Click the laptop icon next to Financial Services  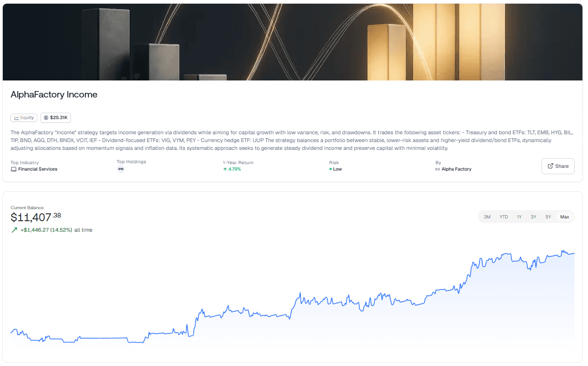pyautogui.click(x=14, y=169)
